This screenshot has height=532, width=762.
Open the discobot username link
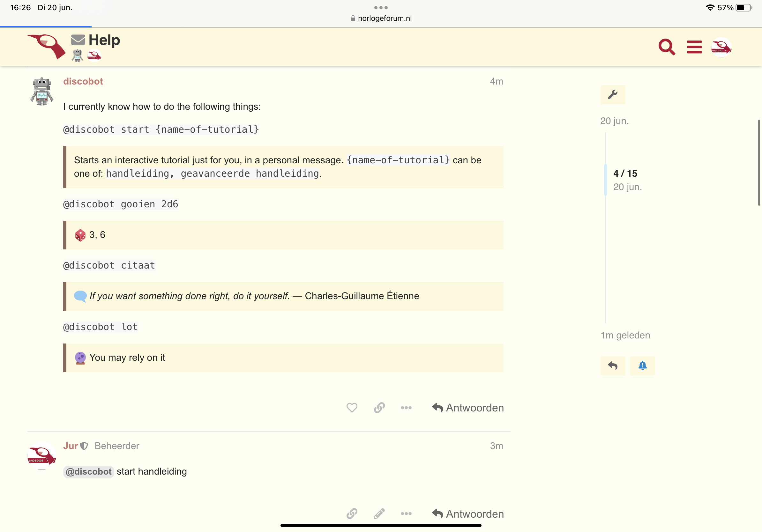click(83, 81)
